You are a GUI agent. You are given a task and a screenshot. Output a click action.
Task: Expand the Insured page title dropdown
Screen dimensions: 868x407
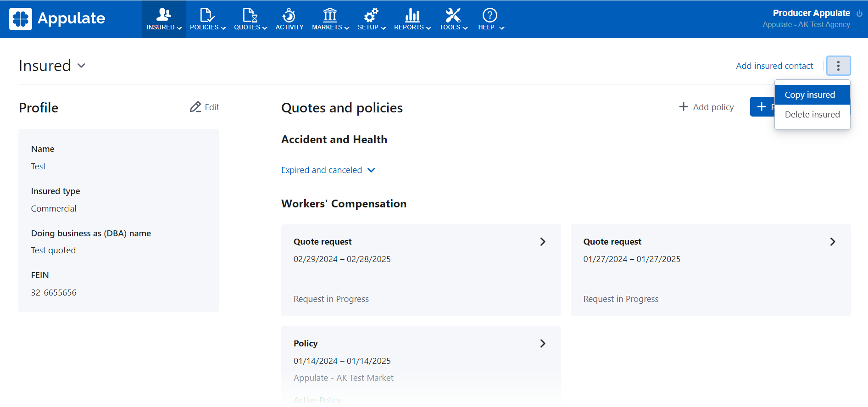82,66
